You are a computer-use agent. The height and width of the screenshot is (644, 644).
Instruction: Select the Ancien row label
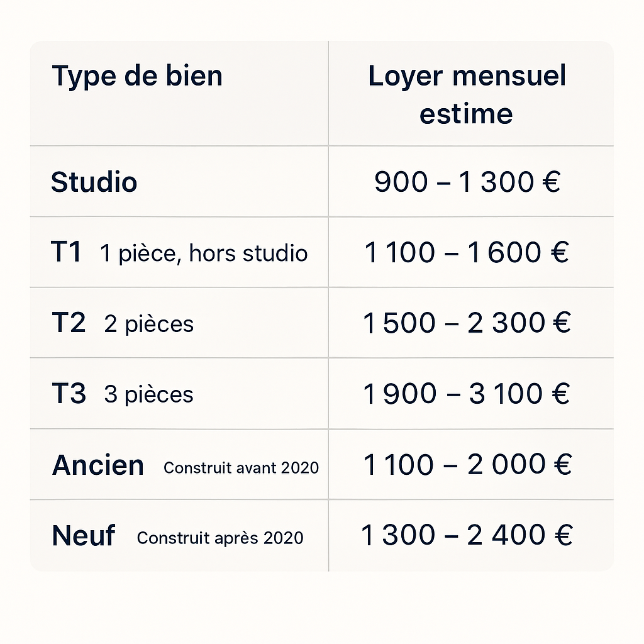coord(98,465)
